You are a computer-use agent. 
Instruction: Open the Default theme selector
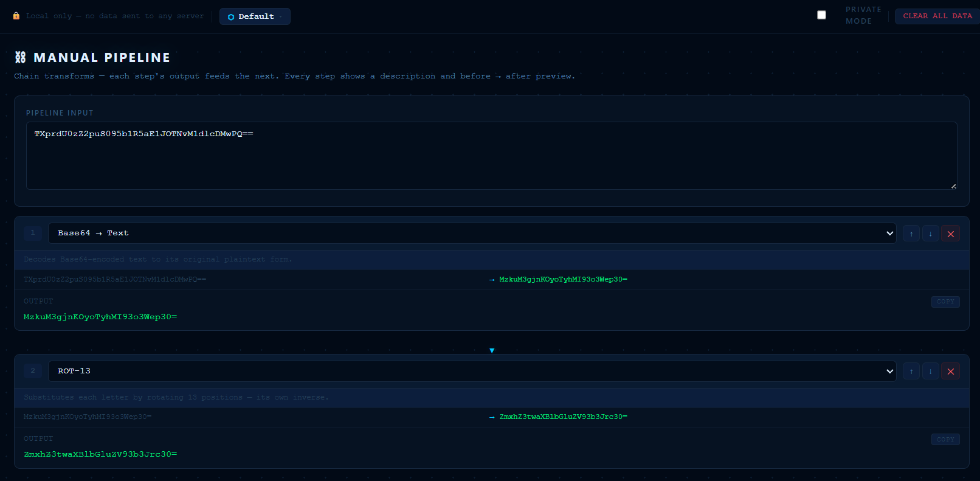[x=255, y=16]
